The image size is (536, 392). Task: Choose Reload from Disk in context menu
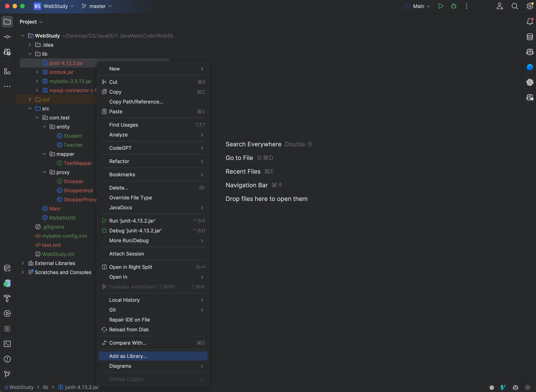pyautogui.click(x=129, y=330)
